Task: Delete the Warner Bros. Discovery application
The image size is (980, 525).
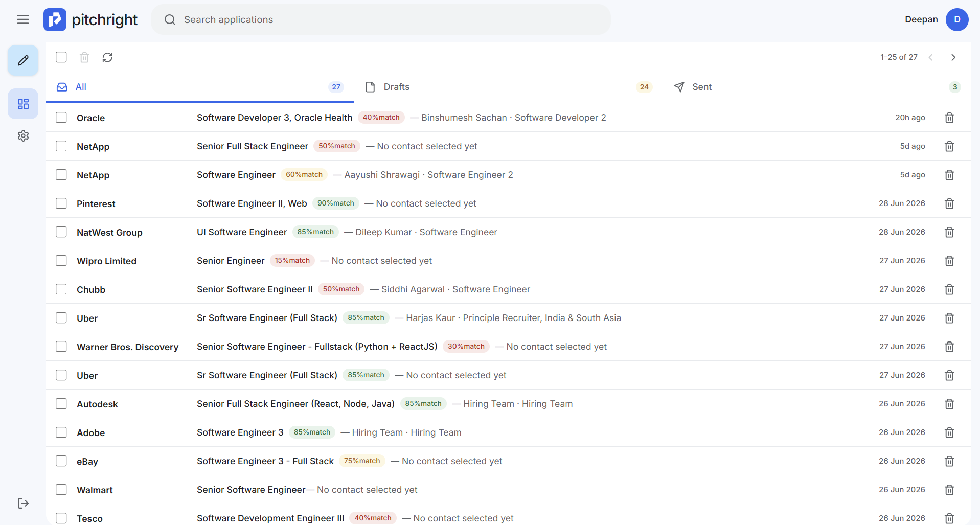Action: [949, 347]
